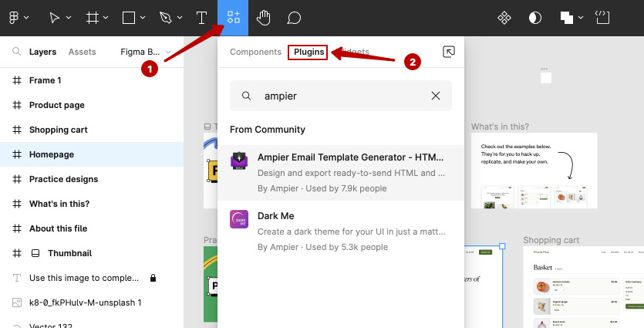Click the image icon of k8-0_fkPHulv-M-unsplash layer
The height and width of the screenshot is (328, 644).
click(17, 303)
